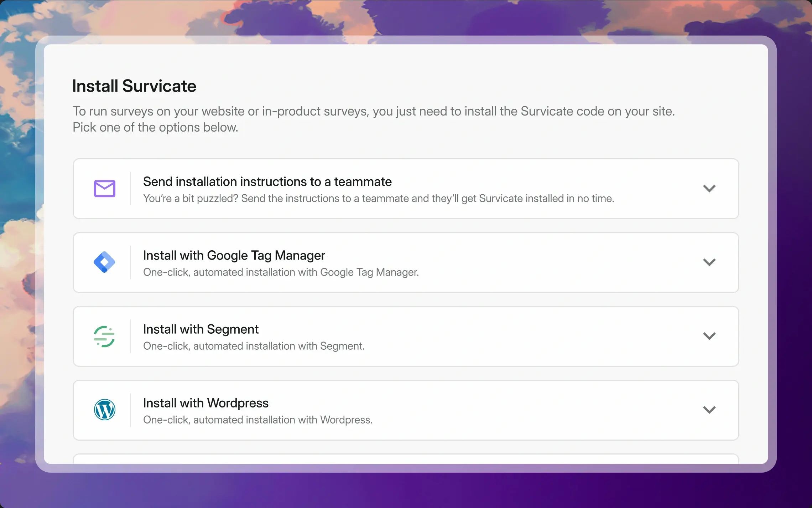
Task: Click the 'automated installation with Segment' description
Action: (254, 346)
